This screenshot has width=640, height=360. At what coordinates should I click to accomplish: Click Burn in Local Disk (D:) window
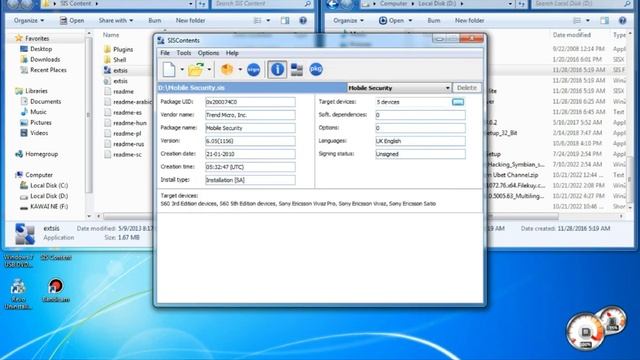click(x=433, y=20)
